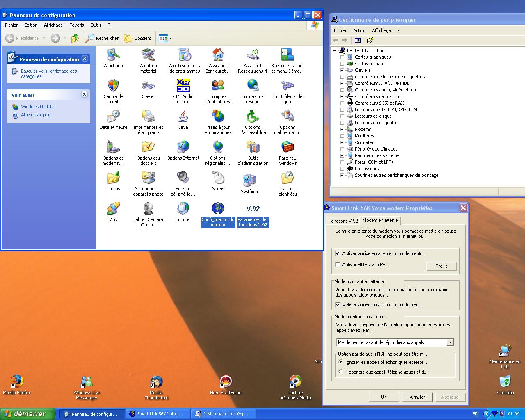This screenshot has height=420, width=525.
Task: Open Options Internet icon
Action: pos(183,147)
